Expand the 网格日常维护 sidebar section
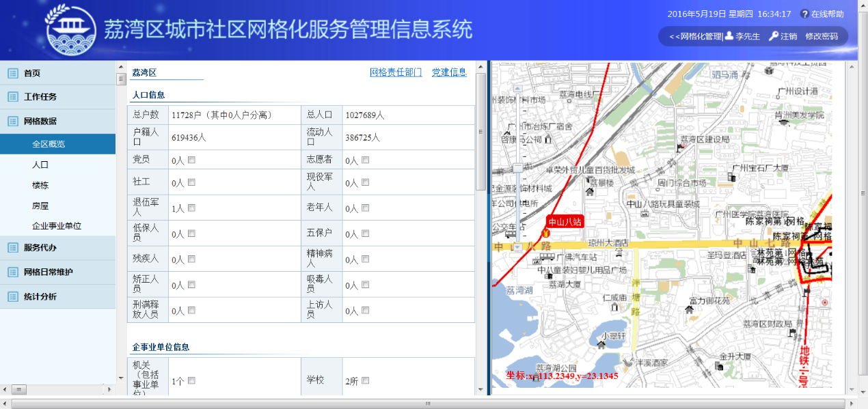The width and height of the screenshot is (868, 409). [x=48, y=272]
